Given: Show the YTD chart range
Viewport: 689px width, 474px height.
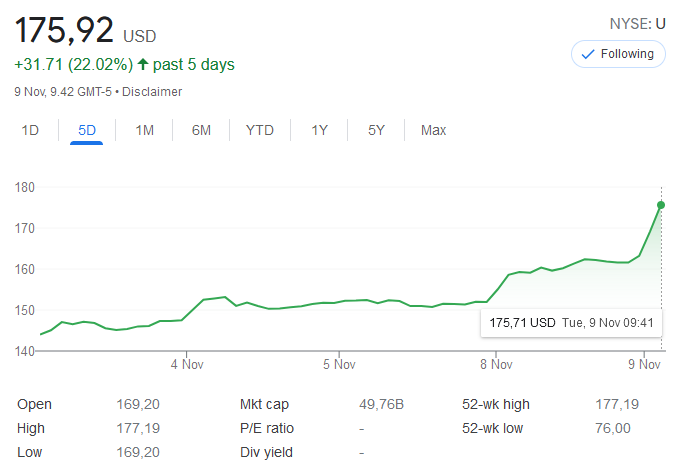Looking at the screenshot, I should (x=260, y=130).
